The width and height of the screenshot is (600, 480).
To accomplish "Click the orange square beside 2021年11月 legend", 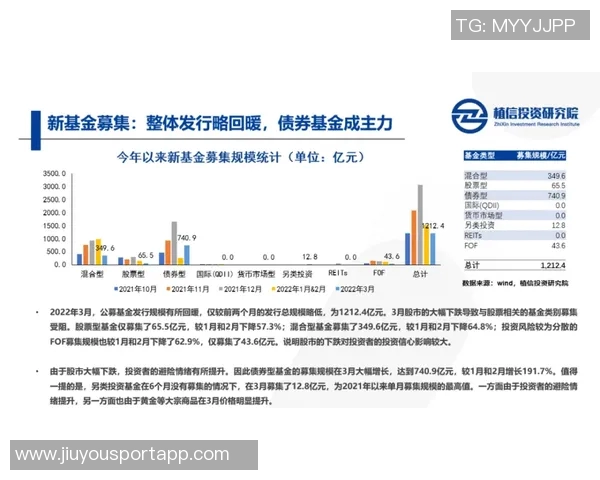I will (x=168, y=289).
